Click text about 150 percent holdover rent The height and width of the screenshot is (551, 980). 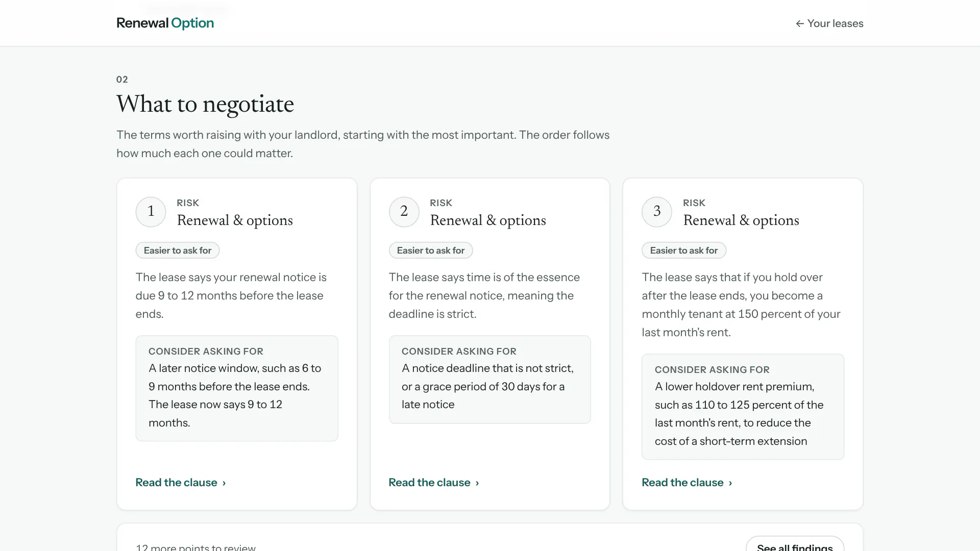pos(741,305)
